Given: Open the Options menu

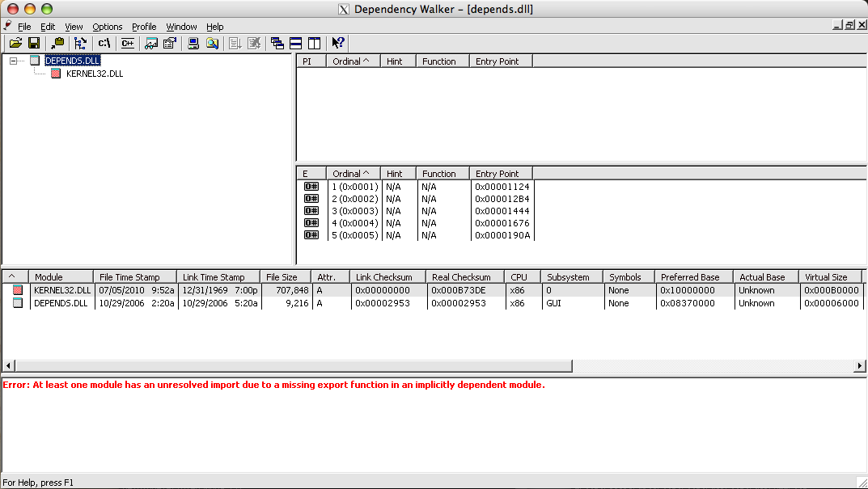Looking at the screenshot, I should (x=108, y=27).
